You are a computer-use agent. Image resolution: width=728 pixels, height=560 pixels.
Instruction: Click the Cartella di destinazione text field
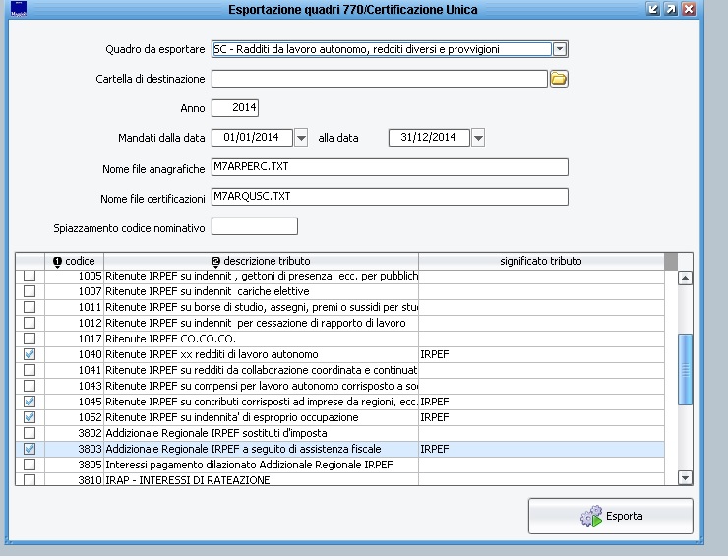coord(379,79)
